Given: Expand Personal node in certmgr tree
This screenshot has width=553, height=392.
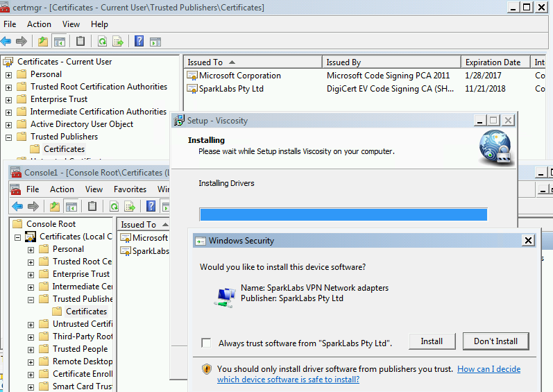Looking at the screenshot, I should (x=9, y=75).
